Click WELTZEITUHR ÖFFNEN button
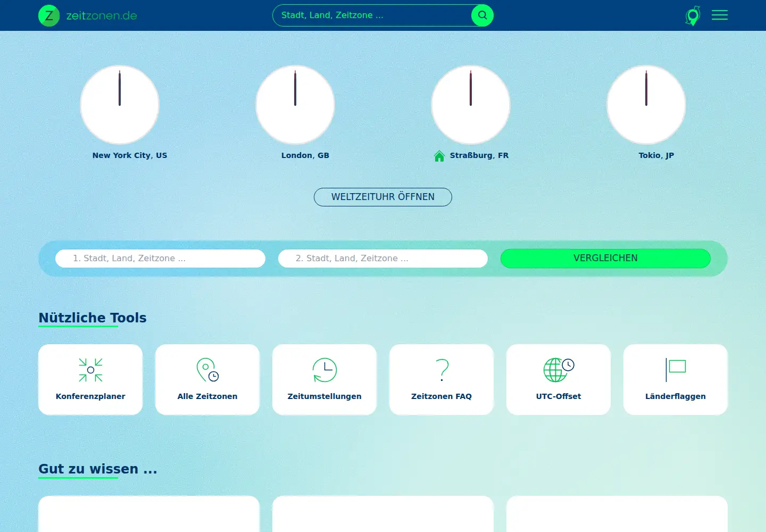This screenshot has height=532, width=766. coord(383,197)
